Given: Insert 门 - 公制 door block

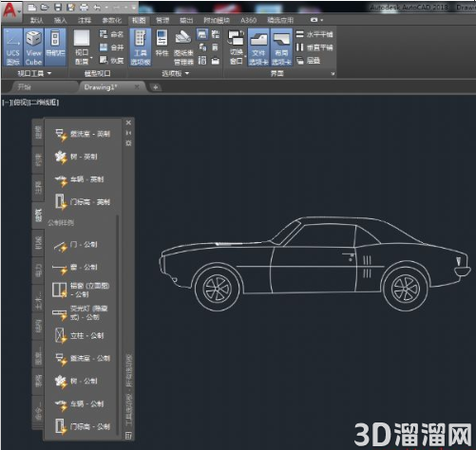Looking at the screenshot, I should coord(76,245).
